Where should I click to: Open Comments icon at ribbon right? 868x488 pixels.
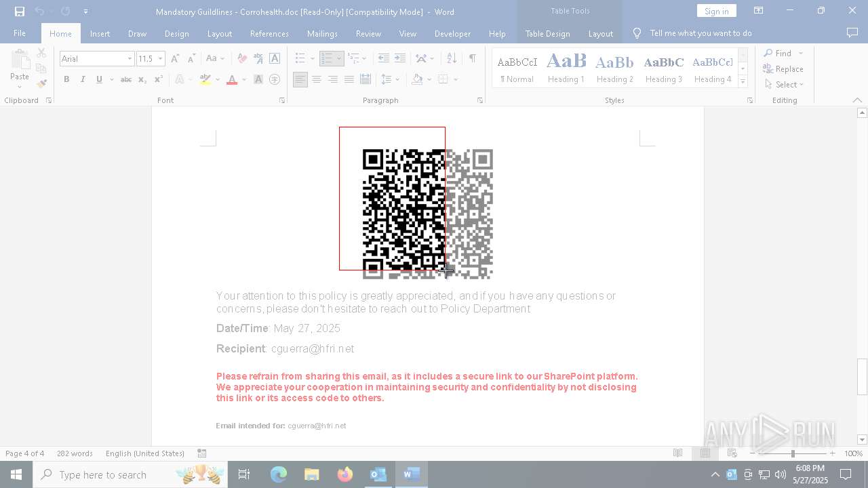pyautogui.click(x=852, y=33)
